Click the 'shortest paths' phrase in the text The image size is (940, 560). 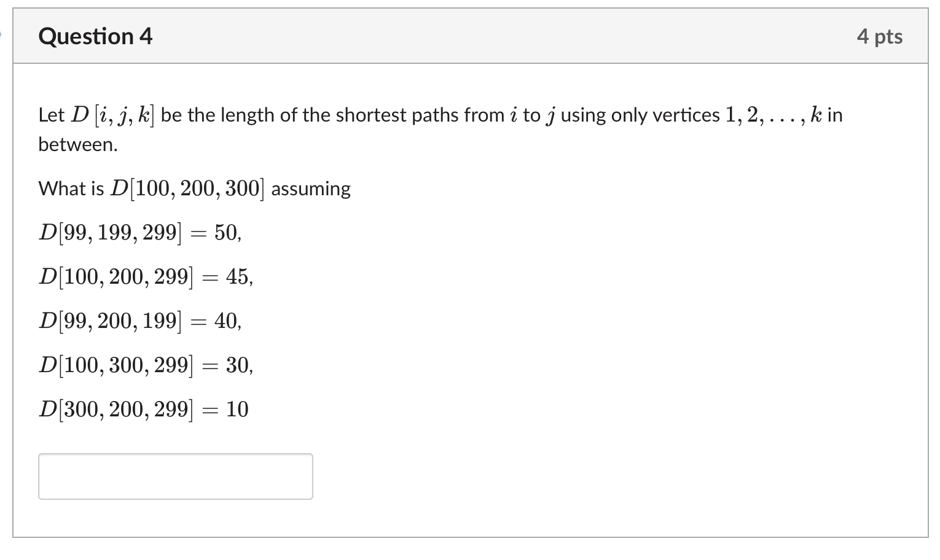tap(393, 115)
